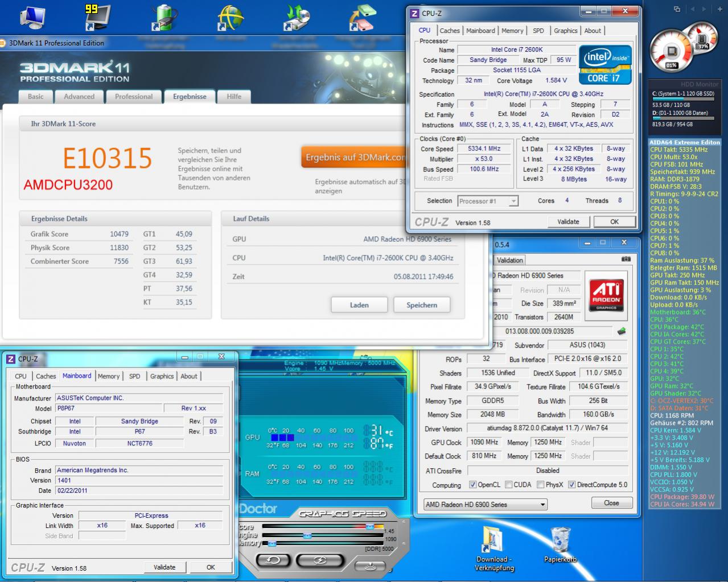Click the 3DMark 11 Professional Edition logo
Image resolution: width=728 pixels, height=582 pixels.
[75, 72]
